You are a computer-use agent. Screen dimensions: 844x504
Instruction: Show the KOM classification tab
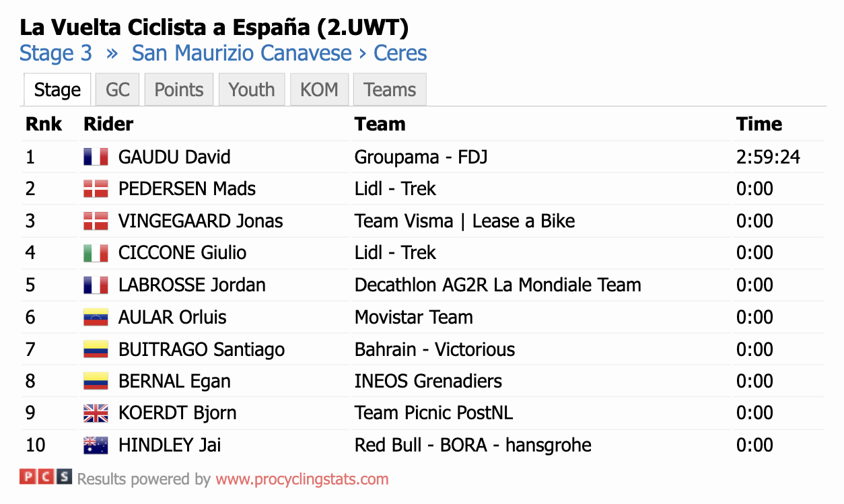coord(319,89)
